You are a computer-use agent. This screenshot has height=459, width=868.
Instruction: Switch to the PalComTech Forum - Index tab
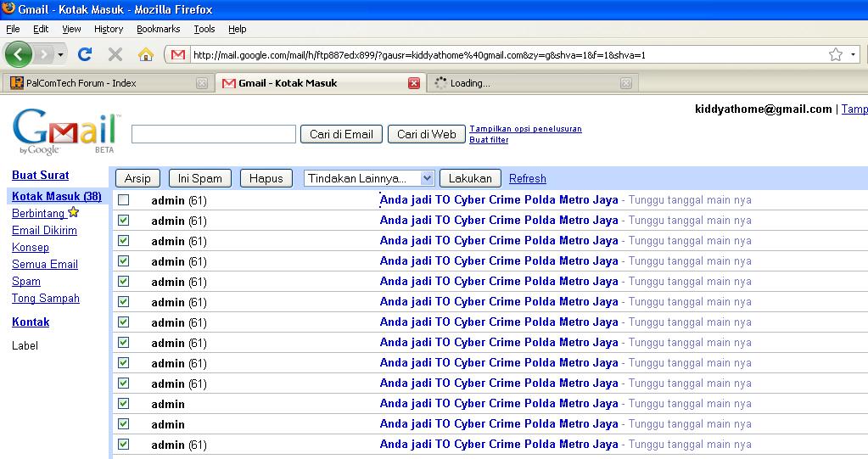click(108, 83)
